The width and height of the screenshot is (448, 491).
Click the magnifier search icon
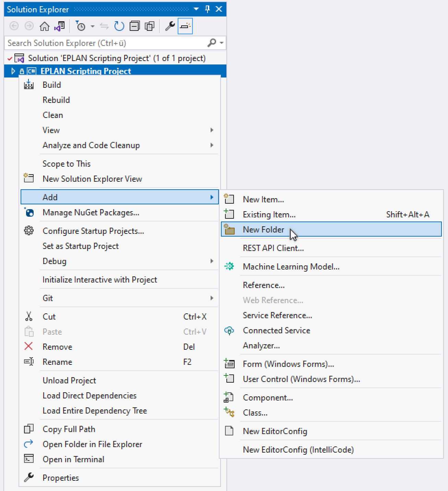click(212, 43)
